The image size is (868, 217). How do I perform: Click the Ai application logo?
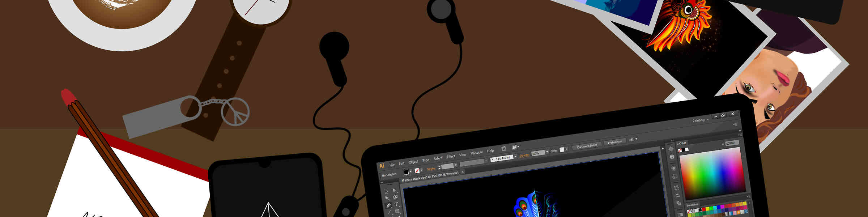click(x=382, y=166)
